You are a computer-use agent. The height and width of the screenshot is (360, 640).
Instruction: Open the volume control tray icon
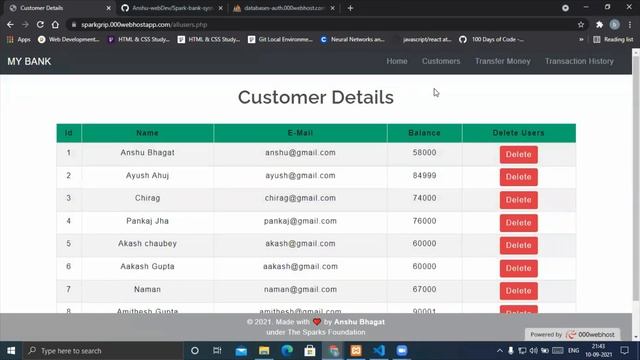pos(533,351)
